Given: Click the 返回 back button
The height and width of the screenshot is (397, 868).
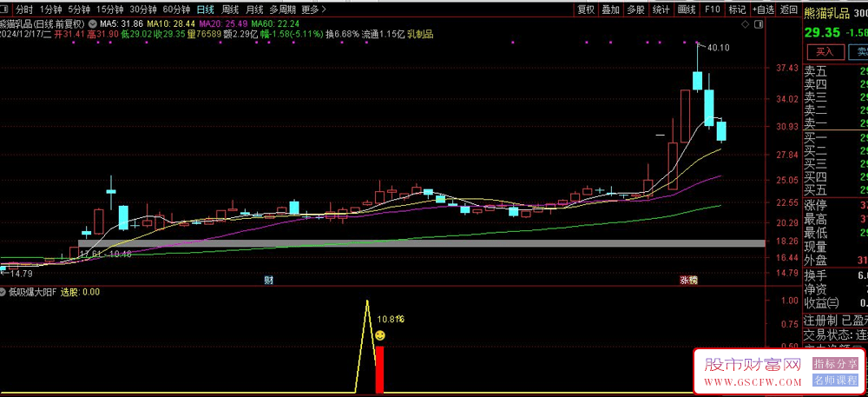Looking at the screenshot, I should [x=788, y=10].
